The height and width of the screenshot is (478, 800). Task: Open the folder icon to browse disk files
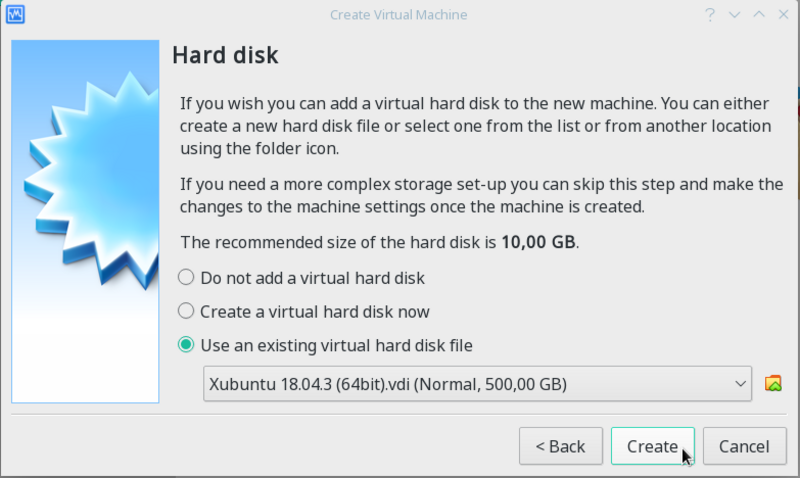(x=772, y=383)
